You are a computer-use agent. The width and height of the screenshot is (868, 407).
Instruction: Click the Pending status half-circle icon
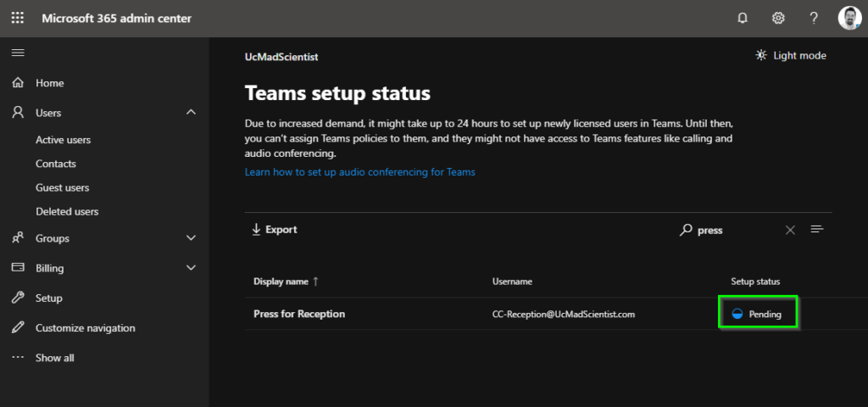737,314
